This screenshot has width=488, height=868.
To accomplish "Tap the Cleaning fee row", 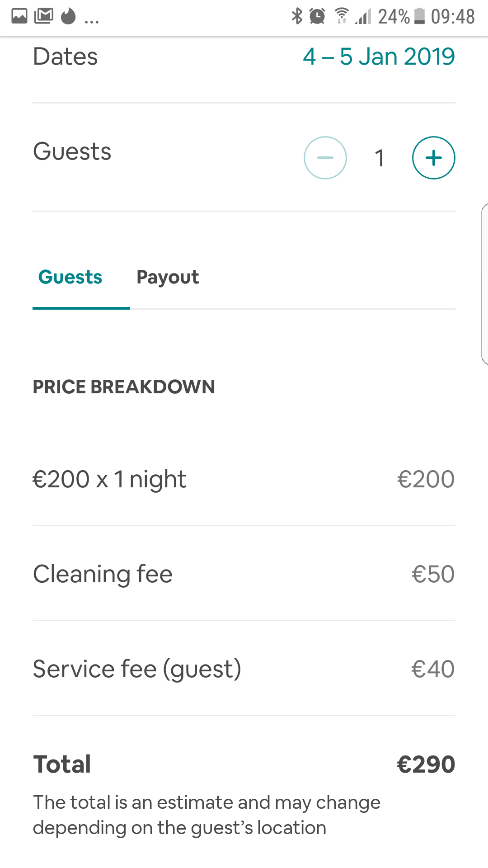I will (244, 574).
